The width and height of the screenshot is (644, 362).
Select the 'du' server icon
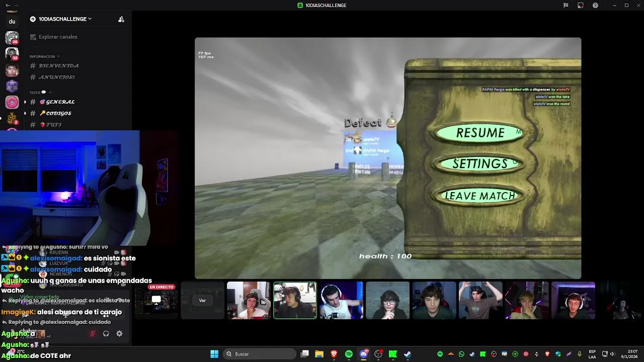pyautogui.click(x=12, y=22)
